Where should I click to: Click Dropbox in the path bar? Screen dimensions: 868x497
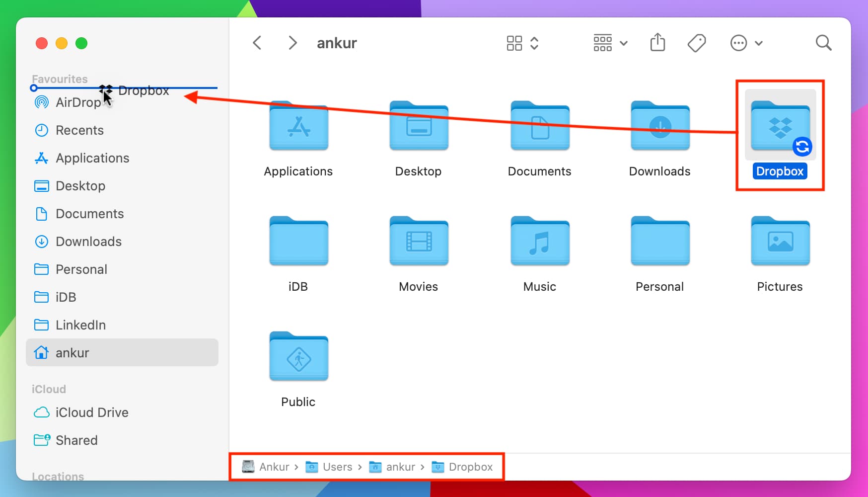click(x=462, y=467)
